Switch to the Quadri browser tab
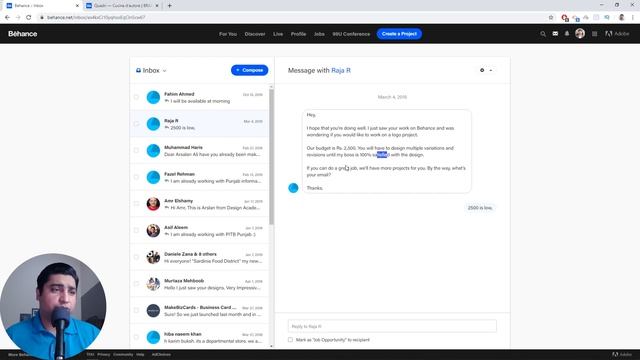Viewport: 640px width, 360px height. tap(121, 6)
